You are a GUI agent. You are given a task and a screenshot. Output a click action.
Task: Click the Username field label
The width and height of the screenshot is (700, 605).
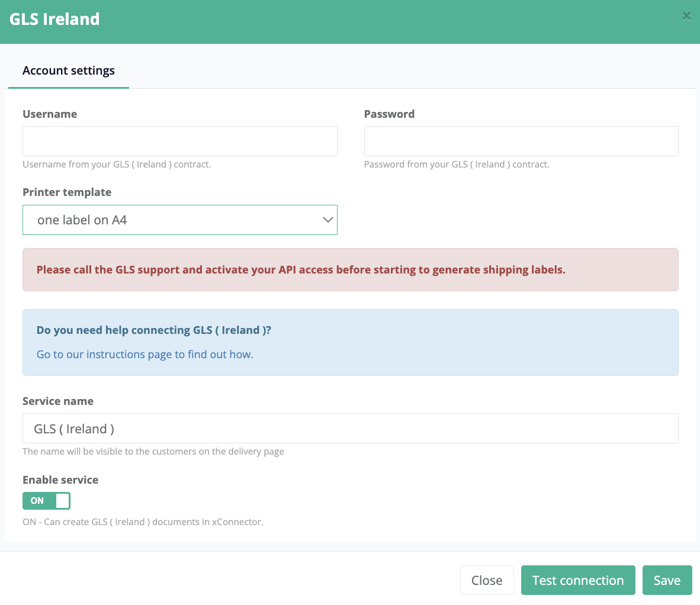pyautogui.click(x=50, y=114)
